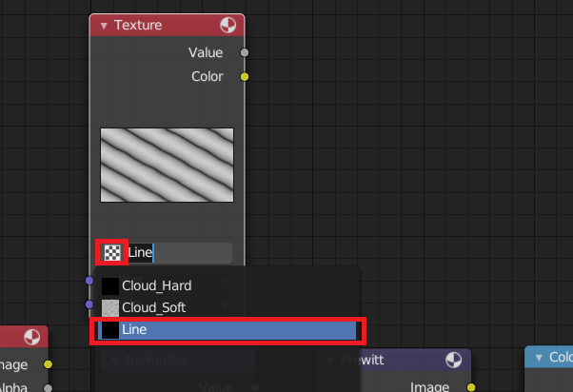Choose the Line texture entry
The height and width of the screenshot is (392, 573).
click(x=227, y=330)
